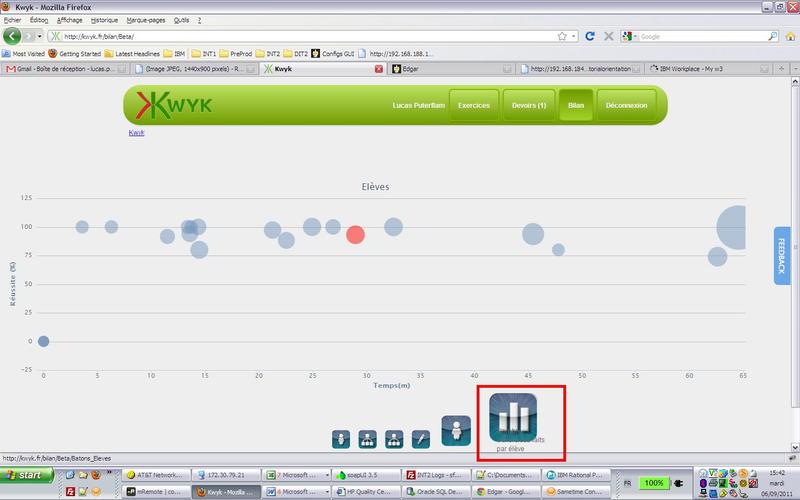Open the DIT2 bookmarks folder

click(296, 54)
